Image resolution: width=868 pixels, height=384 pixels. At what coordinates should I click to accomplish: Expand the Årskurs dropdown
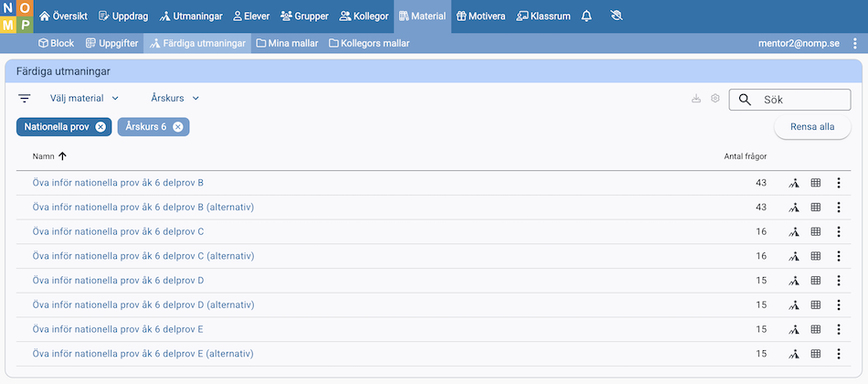click(175, 99)
